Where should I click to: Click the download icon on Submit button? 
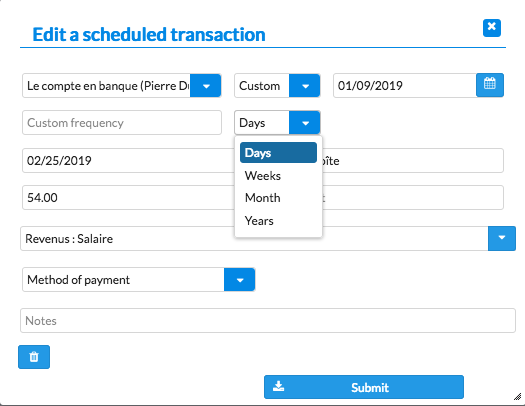click(x=278, y=387)
